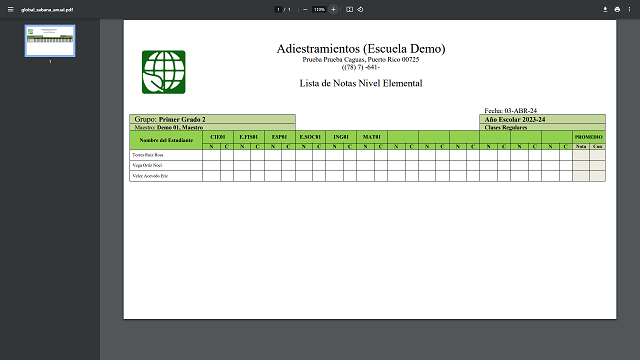Click the E.FIS01 column header

[x=249, y=137]
